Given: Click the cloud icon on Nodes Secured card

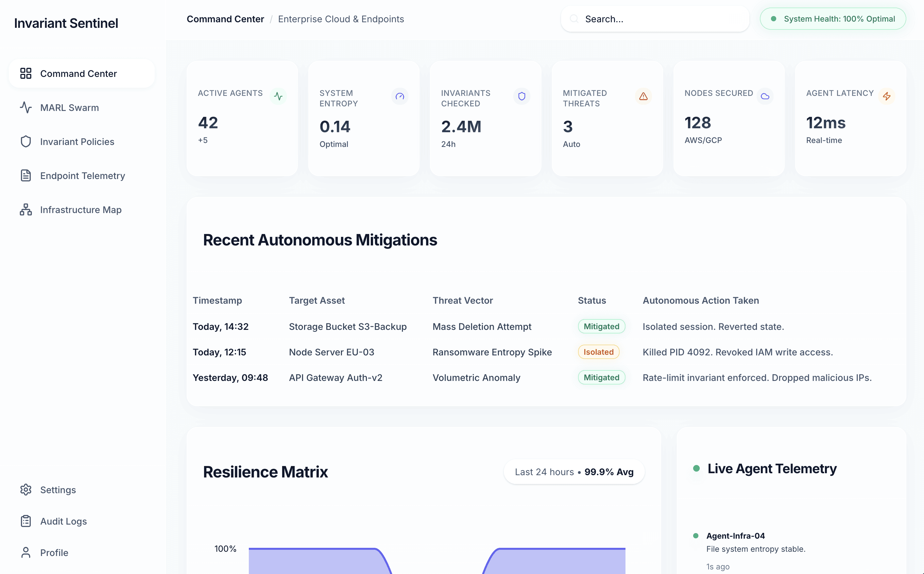Looking at the screenshot, I should coord(765,97).
